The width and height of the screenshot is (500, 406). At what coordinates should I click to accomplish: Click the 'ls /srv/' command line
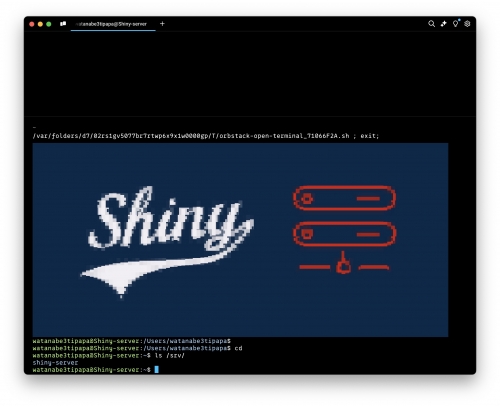[x=108, y=355]
